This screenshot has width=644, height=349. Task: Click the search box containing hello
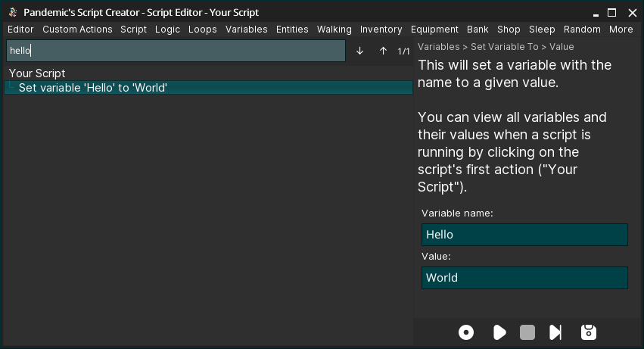click(x=176, y=51)
